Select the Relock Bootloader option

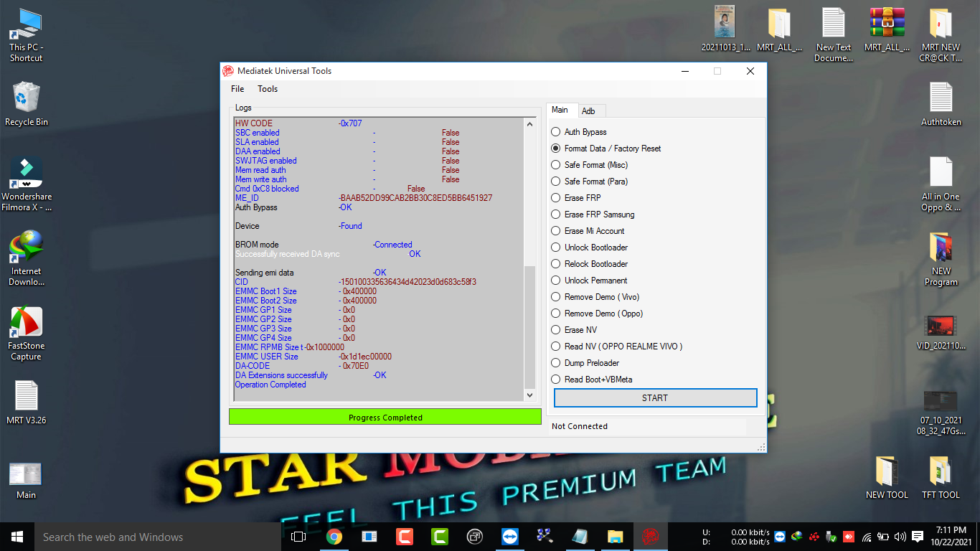point(589,264)
